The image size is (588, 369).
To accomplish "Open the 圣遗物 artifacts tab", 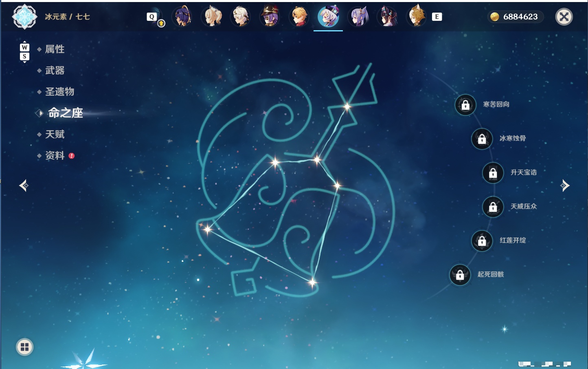I will 59,92.
